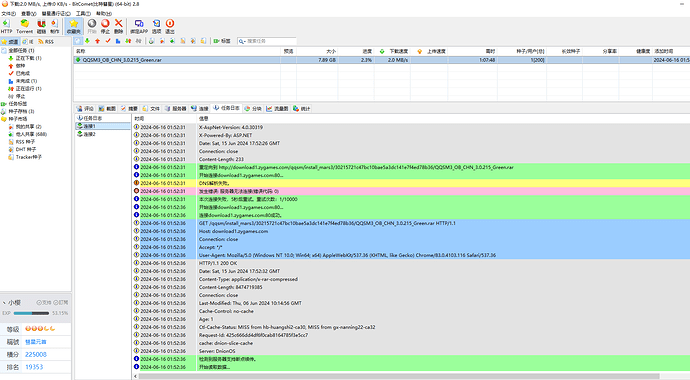
Task: Select the all-tasks page filter icon
Action: point(78,41)
